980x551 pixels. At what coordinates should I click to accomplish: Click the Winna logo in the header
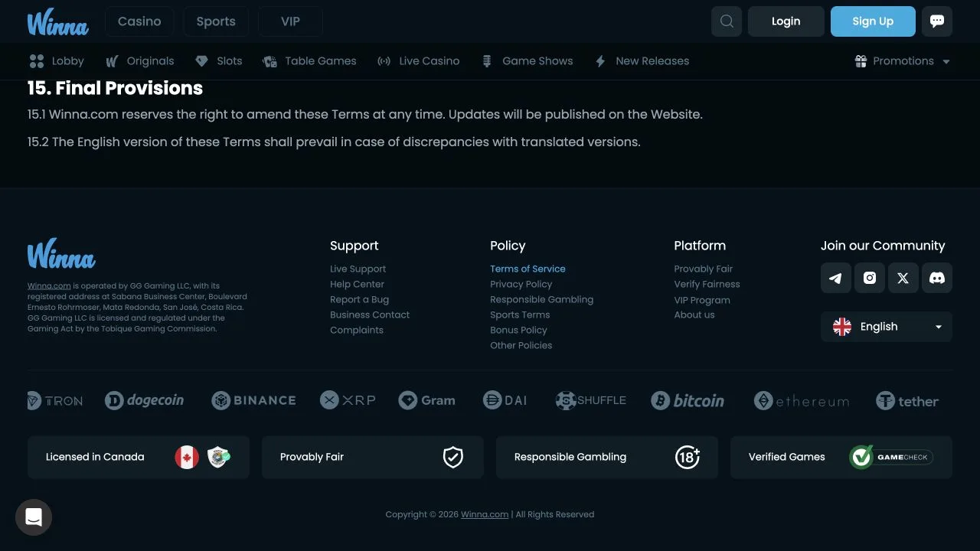pyautogui.click(x=58, y=22)
